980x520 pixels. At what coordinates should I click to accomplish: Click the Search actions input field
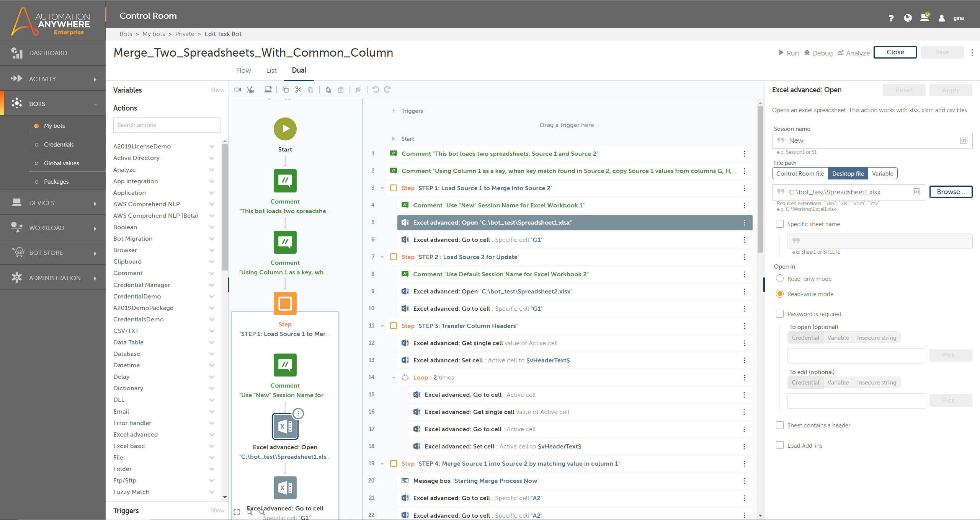pyautogui.click(x=167, y=125)
